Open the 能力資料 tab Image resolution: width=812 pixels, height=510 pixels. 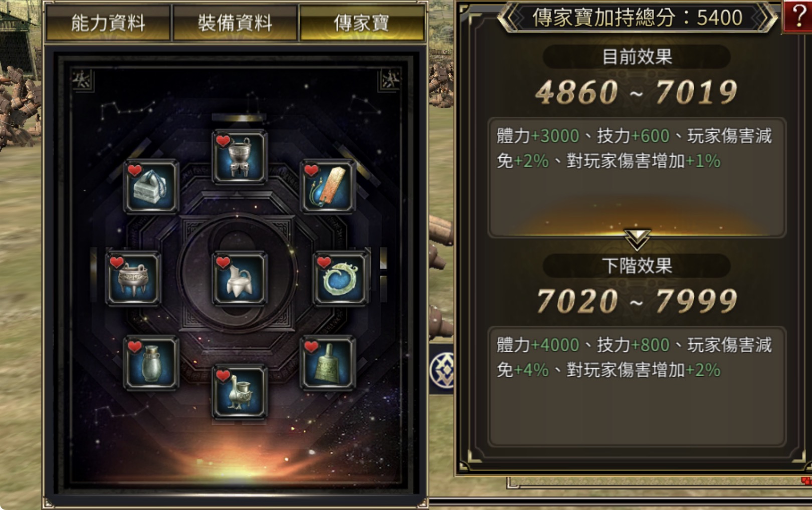[x=108, y=23]
